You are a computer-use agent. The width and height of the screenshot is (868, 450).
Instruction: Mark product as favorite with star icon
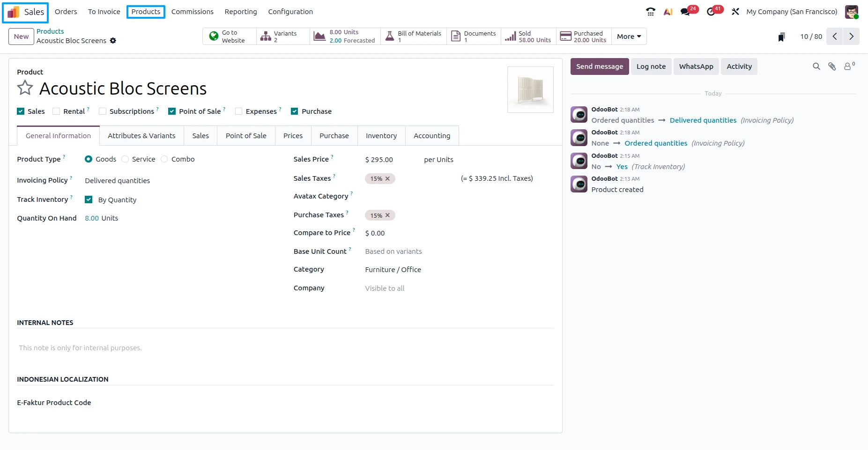[25, 88]
